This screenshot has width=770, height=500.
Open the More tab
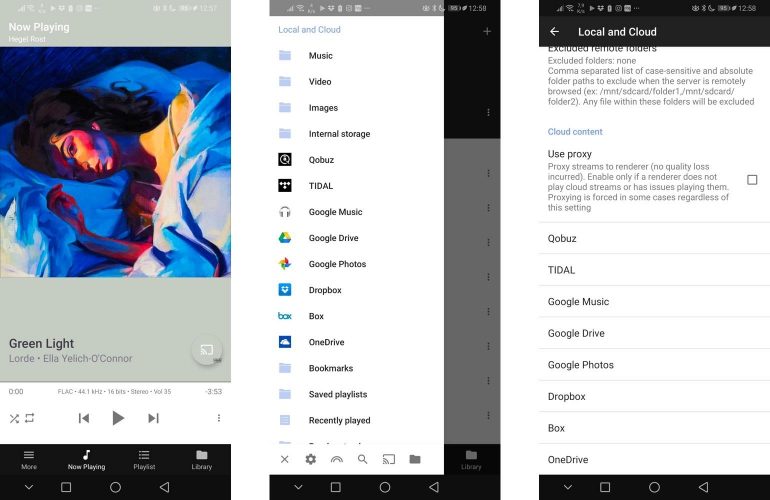coord(28,459)
